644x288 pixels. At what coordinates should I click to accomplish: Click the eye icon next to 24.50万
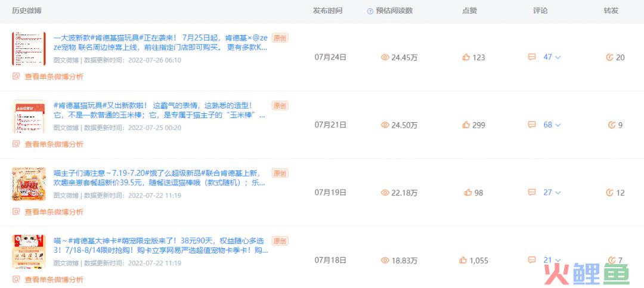(x=385, y=125)
